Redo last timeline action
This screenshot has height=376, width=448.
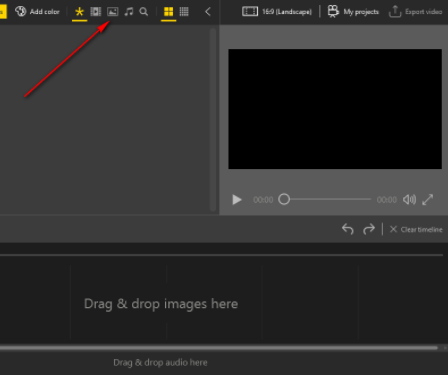click(369, 229)
